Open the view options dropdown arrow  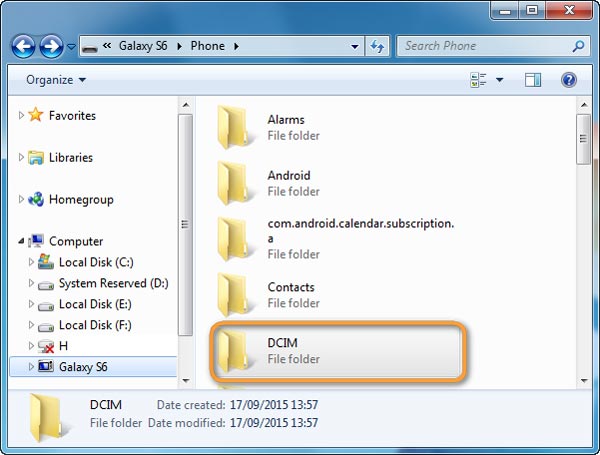(x=500, y=80)
